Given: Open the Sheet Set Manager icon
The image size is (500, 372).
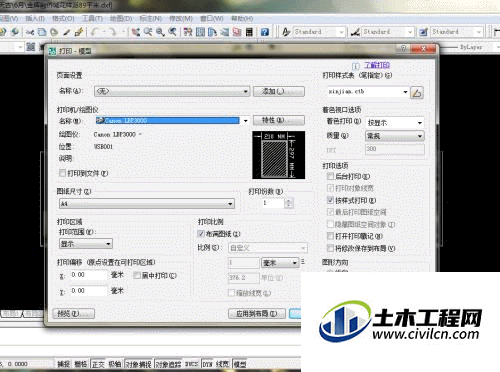Looking at the screenshot, I should click(x=225, y=32).
